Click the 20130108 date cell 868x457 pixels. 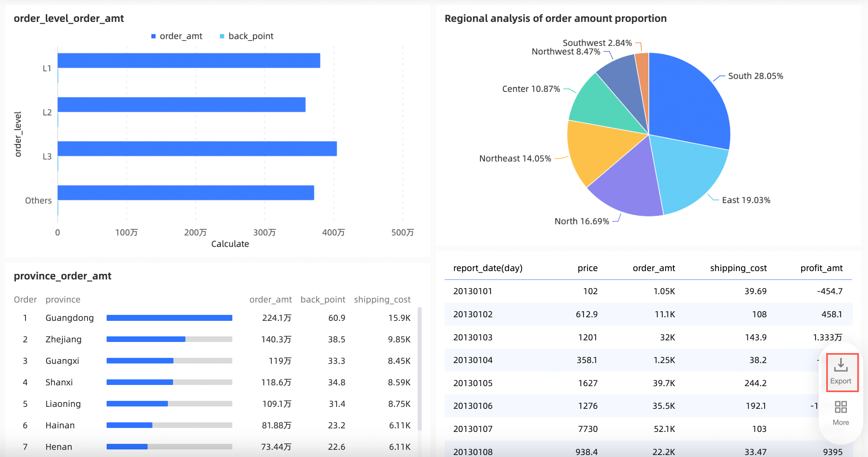(473, 452)
